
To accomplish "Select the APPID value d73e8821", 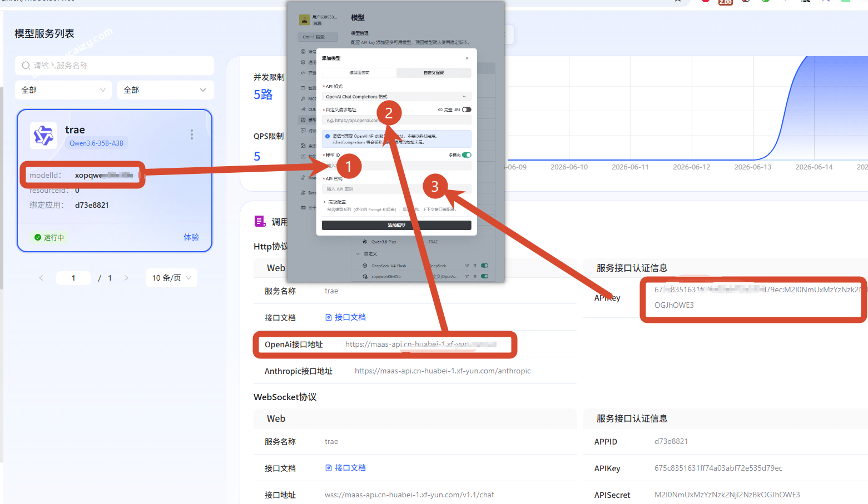I will click(671, 442).
